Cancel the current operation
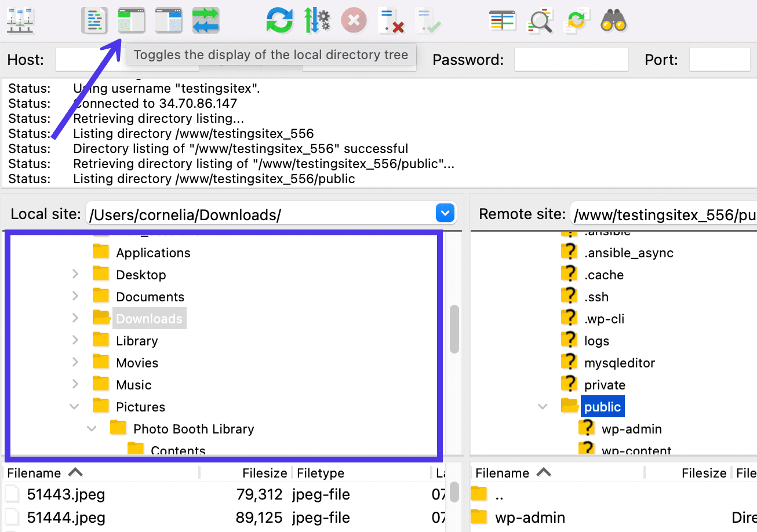Image resolution: width=757 pixels, height=532 pixels. pyautogui.click(x=354, y=20)
